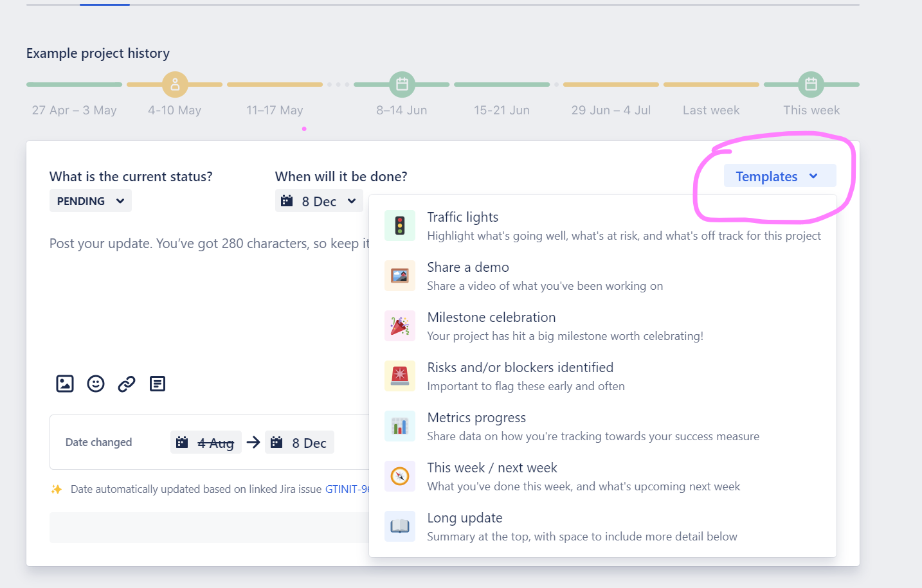This screenshot has width=922, height=588.
Task: Open the 8 Dec date picker
Action: coord(319,200)
